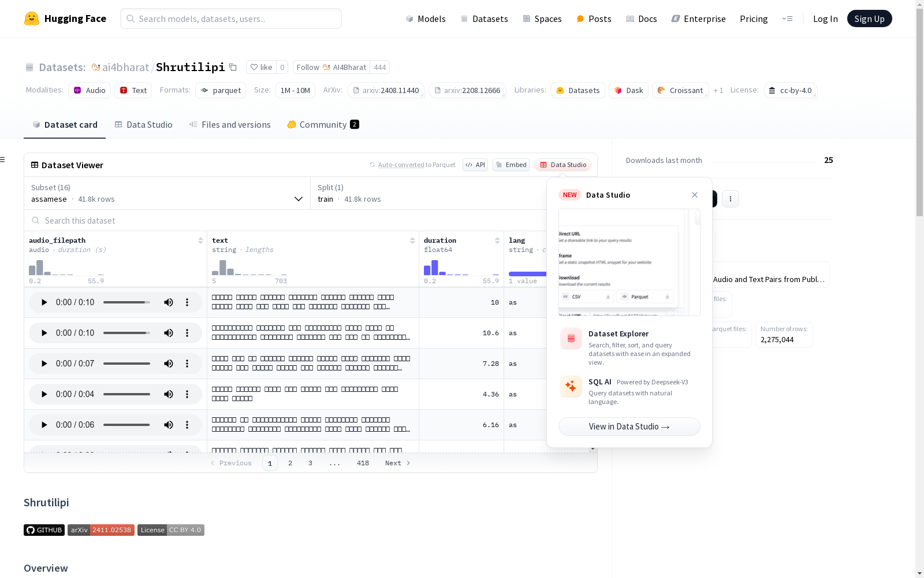
Task: Go to page 418 of dataset rows
Action: [x=363, y=463]
